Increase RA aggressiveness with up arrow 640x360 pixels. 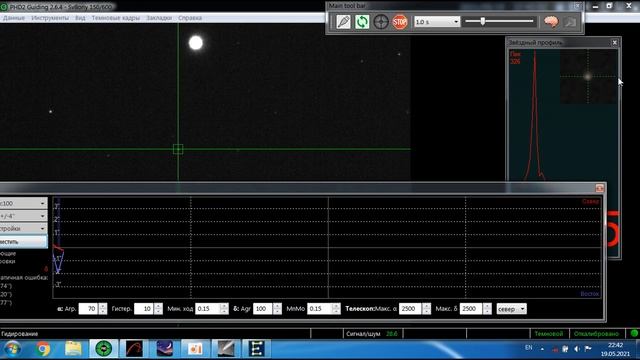click(103, 306)
